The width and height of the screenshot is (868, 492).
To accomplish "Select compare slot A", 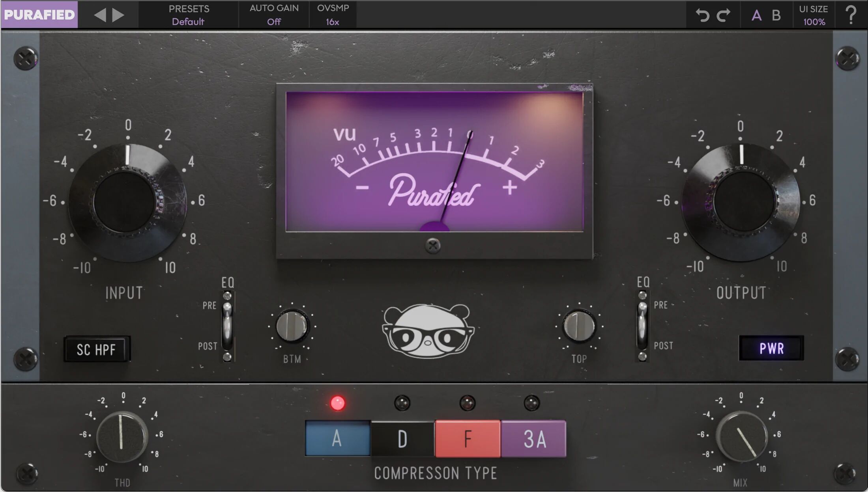I will coord(756,15).
